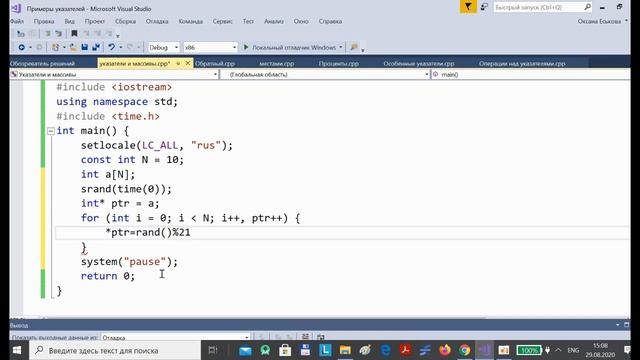Open File Explorer from taskbar
This screenshot has width=640, height=360.
click(345, 350)
